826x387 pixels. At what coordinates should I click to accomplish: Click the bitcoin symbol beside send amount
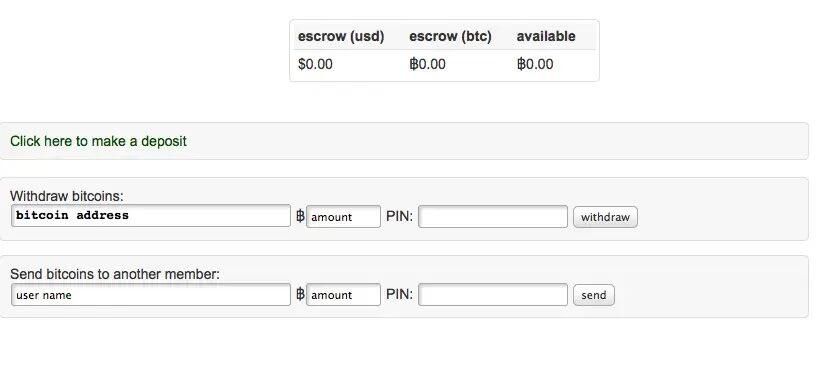tap(300, 294)
